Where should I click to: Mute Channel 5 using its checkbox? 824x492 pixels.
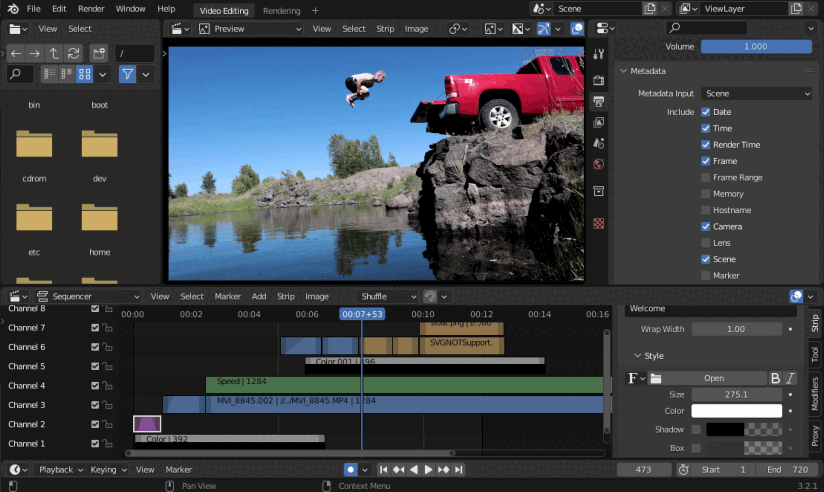click(95, 366)
